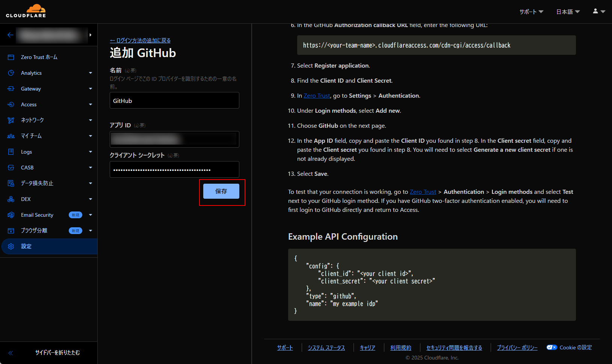
Task: Select the Access menu item
Action: coord(49,104)
